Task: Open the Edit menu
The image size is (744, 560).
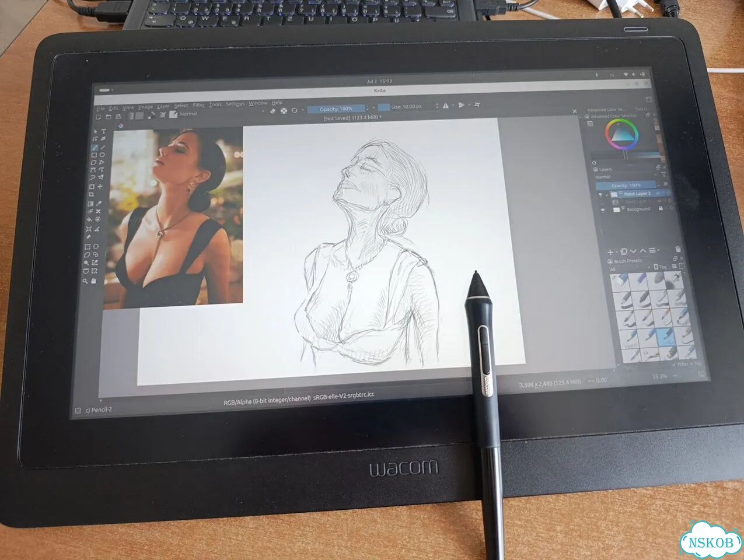Action: click(114, 108)
